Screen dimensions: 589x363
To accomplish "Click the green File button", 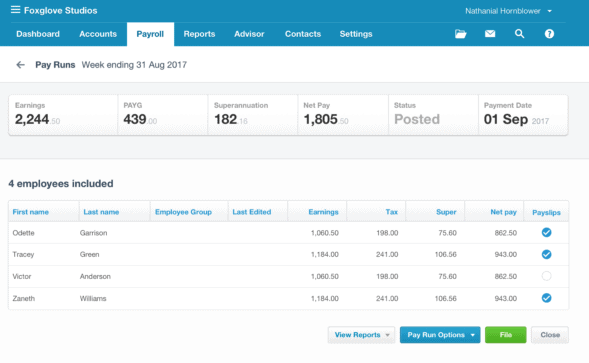I will (506, 335).
